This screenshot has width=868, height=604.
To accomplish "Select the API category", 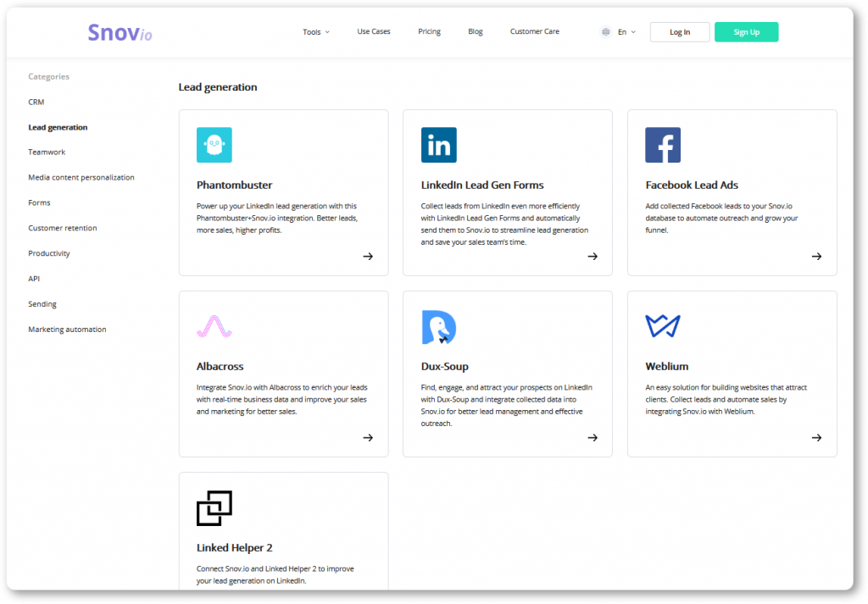I will click(x=34, y=279).
